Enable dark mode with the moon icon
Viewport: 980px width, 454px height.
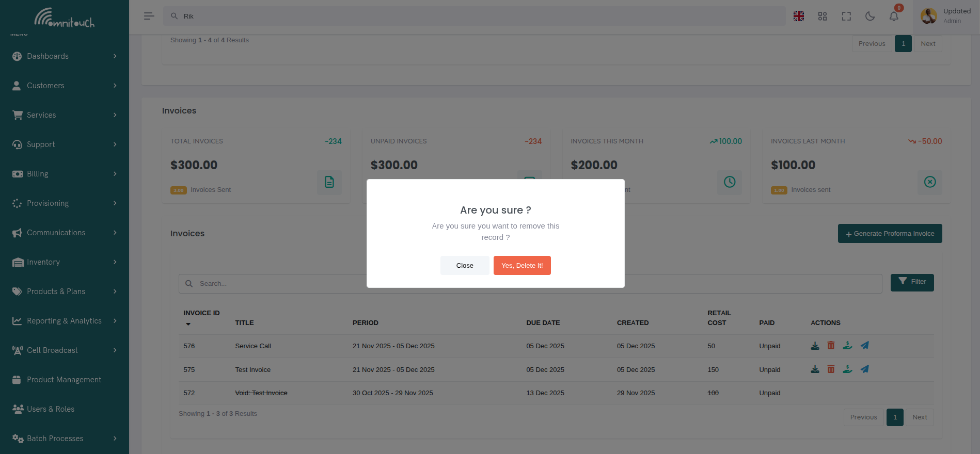pyautogui.click(x=870, y=16)
